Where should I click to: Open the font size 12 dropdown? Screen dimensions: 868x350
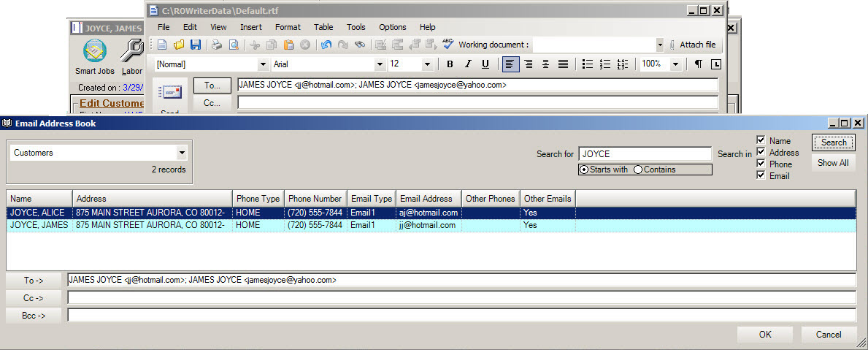(x=427, y=64)
